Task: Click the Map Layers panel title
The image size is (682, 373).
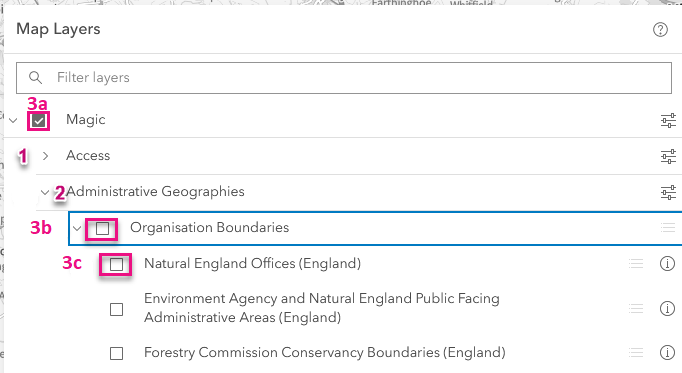Action: point(58,30)
